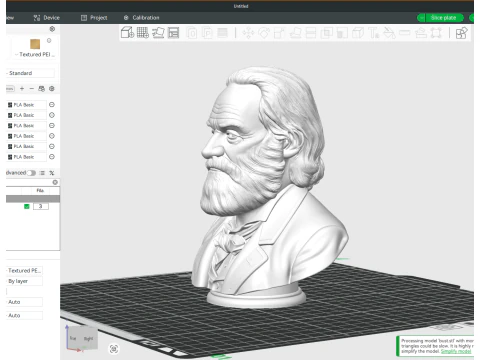Open the second PLA Basic filament dropdown

[x=26, y=115]
